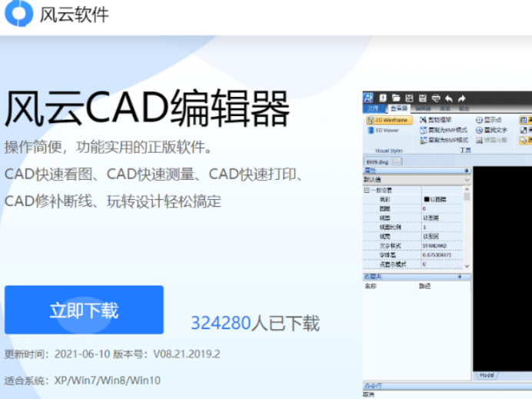
Task: Click the Save As disk icon
Action: tap(422, 98)
